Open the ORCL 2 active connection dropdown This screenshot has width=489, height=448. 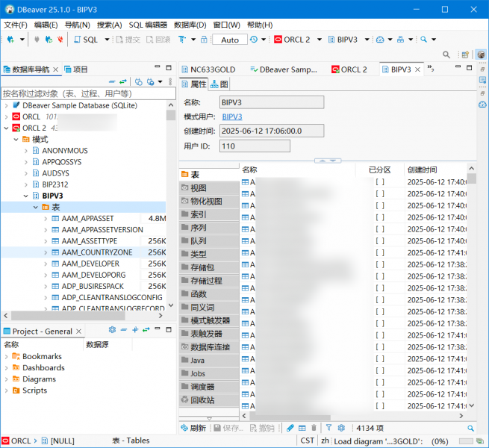click(x=320, y=40)
